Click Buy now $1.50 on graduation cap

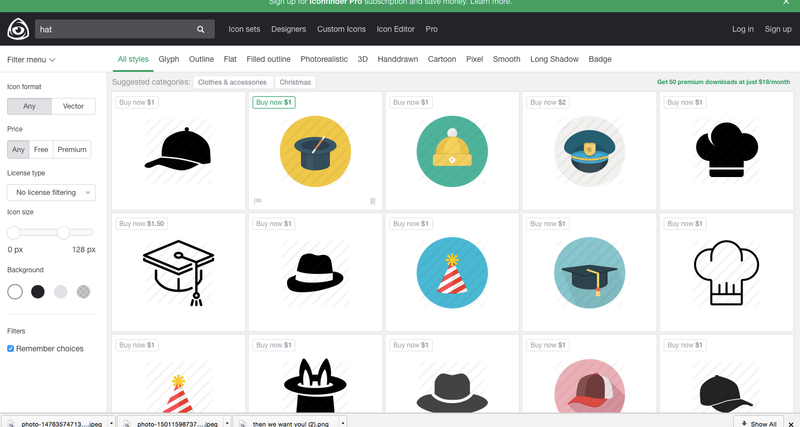click(x=141, y=224)
